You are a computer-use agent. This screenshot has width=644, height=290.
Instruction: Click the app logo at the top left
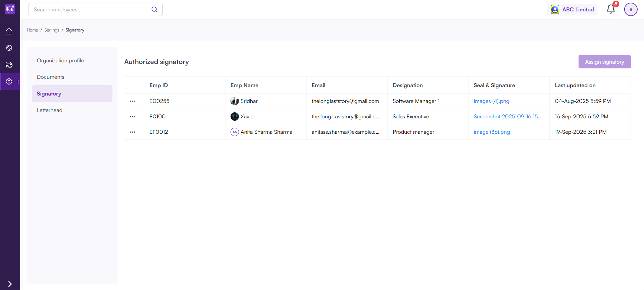(x=10, y=9)
